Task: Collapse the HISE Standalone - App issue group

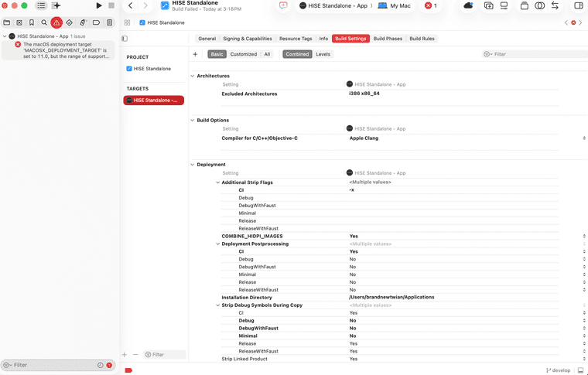Action: (x=5, y=36)
